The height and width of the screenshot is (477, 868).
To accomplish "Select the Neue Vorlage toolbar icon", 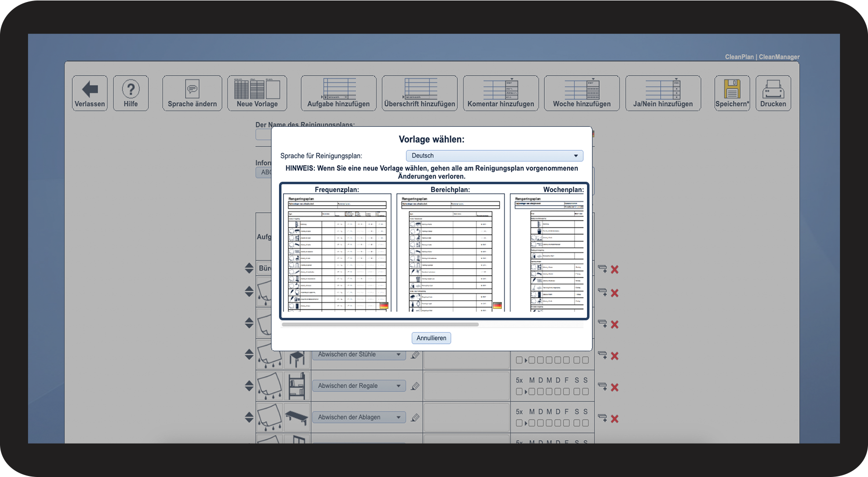I will point(257,89).
